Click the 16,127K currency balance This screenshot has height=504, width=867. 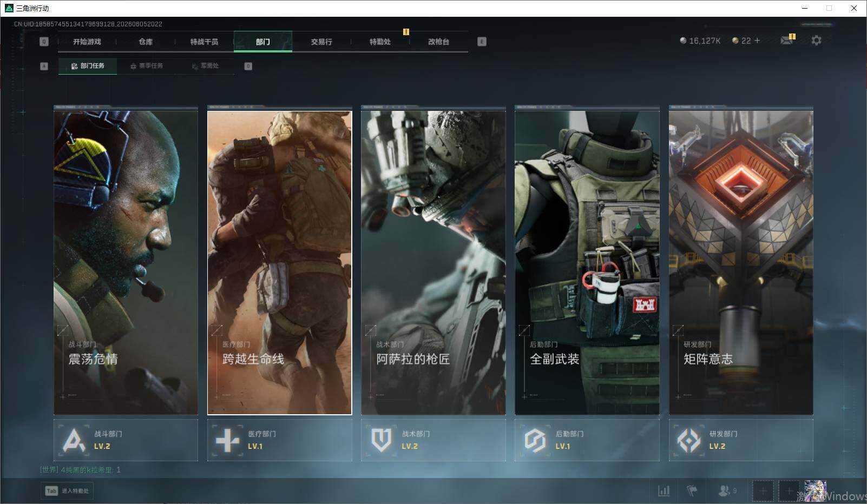[700, 41]
